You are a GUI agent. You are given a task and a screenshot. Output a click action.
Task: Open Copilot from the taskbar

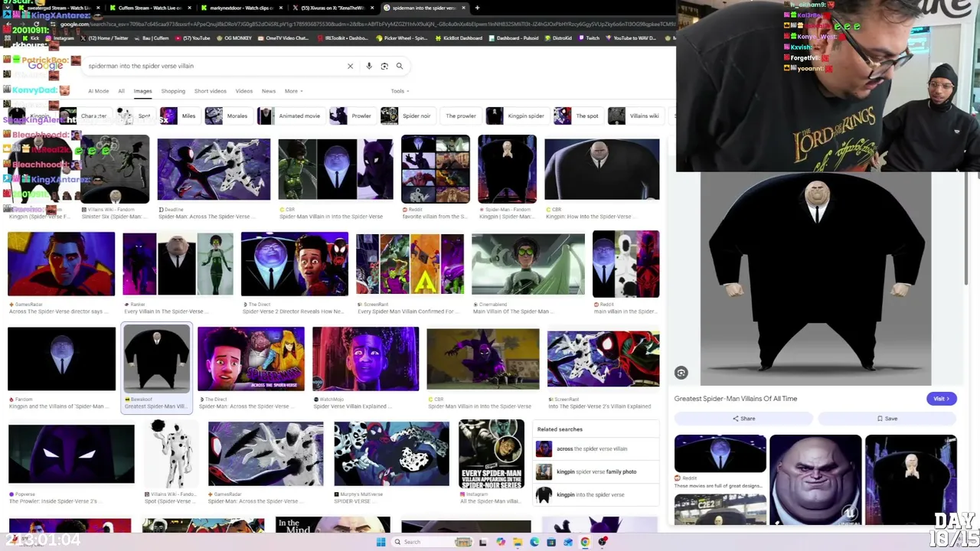tap(501, 542)
